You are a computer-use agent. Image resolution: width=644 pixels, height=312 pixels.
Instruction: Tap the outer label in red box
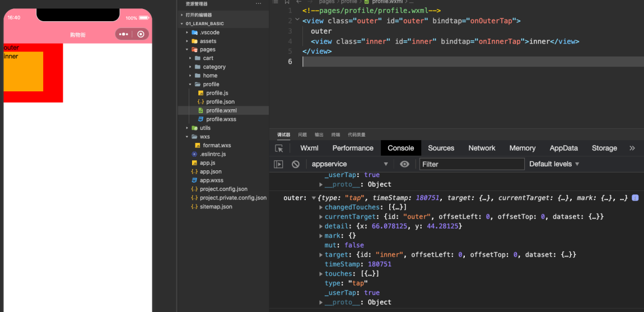click(11, 48)
